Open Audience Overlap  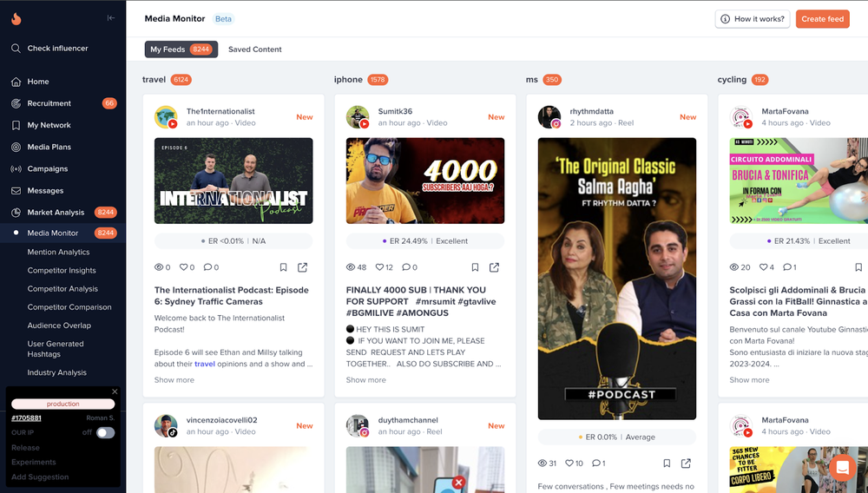(x=59, y=325)
